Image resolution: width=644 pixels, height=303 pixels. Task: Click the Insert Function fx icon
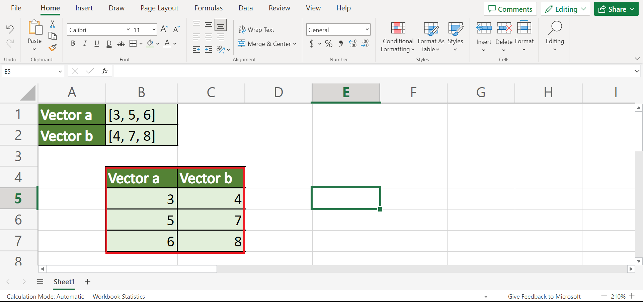(x=104, y=71)
